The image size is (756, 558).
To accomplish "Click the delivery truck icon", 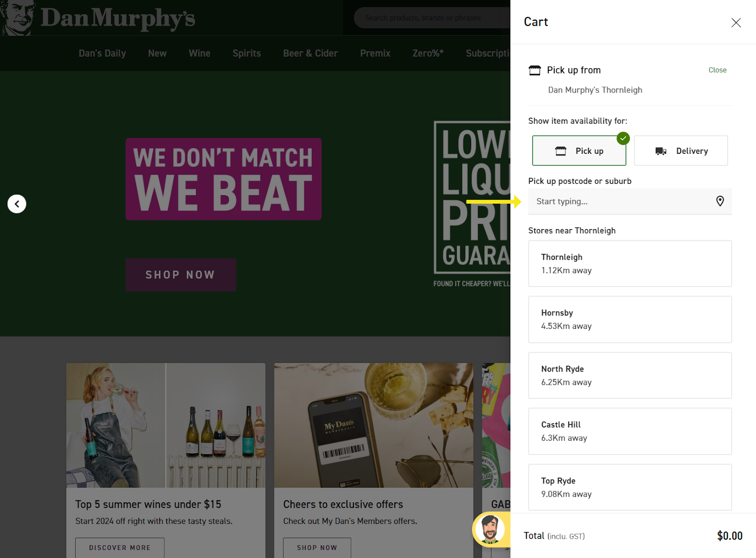I will [x=661, y=151].
